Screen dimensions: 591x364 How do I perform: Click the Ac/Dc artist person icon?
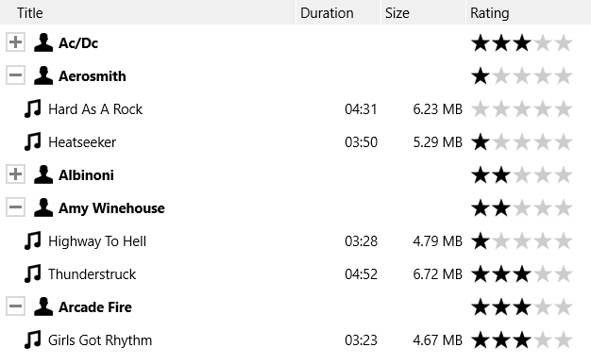[x=43, y=42]
